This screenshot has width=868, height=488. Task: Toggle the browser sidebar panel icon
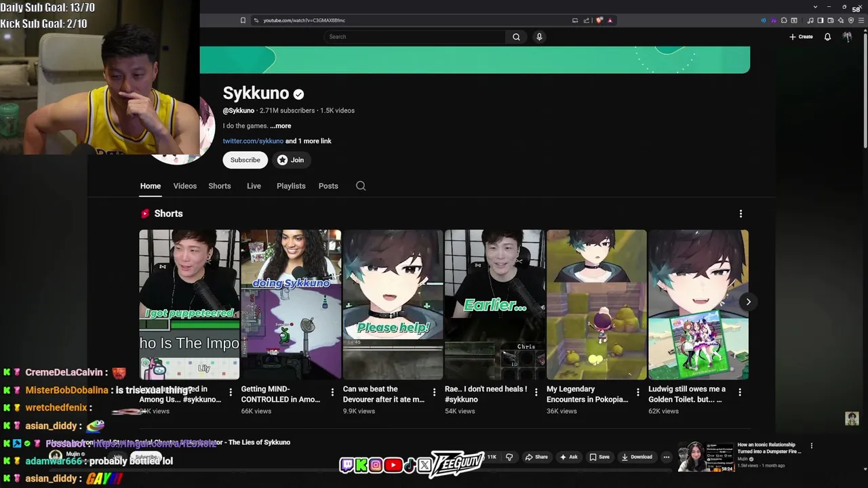(x=820, y=20)
